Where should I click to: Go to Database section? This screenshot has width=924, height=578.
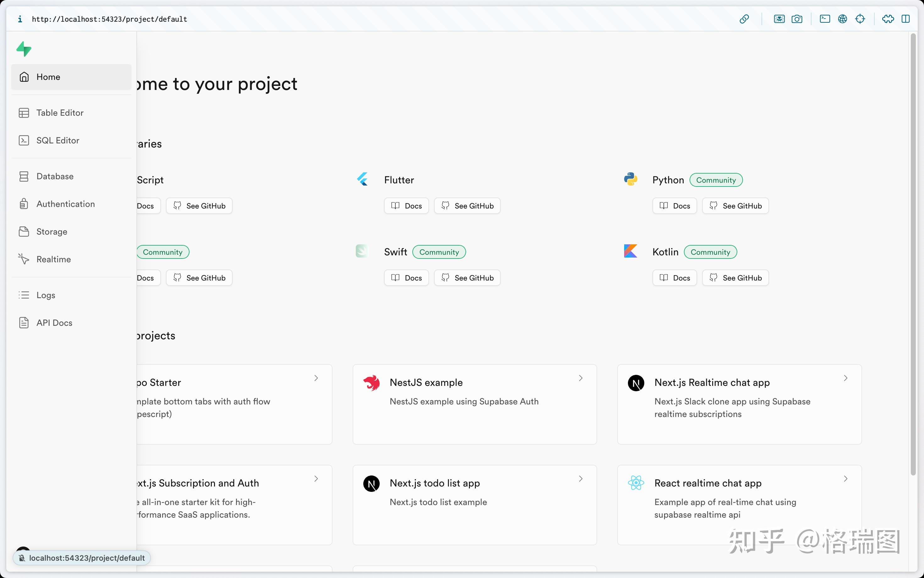pyautogui.click(x=55, y=176)
